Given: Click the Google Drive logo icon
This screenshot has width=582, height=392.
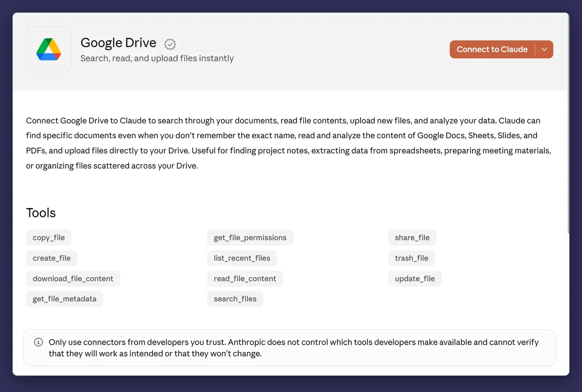Looking at the screenshot, I should pyautogui.click(x=48, y=49).
